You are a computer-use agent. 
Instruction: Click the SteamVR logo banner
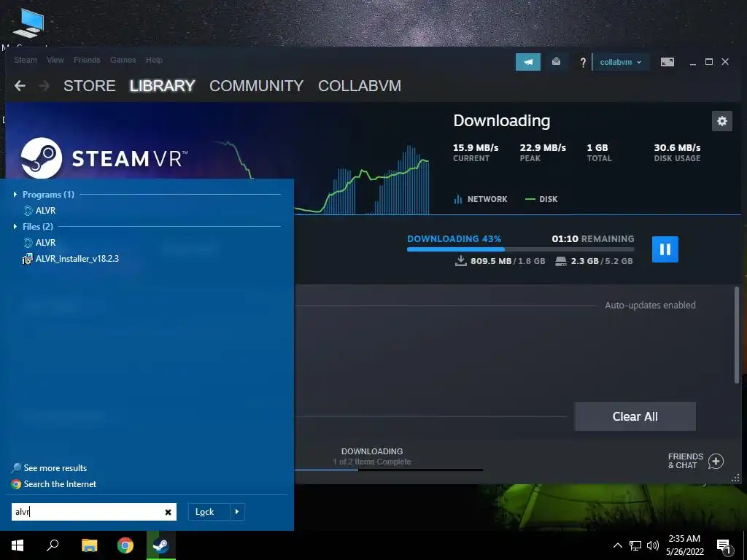click(x=104, y=158)
